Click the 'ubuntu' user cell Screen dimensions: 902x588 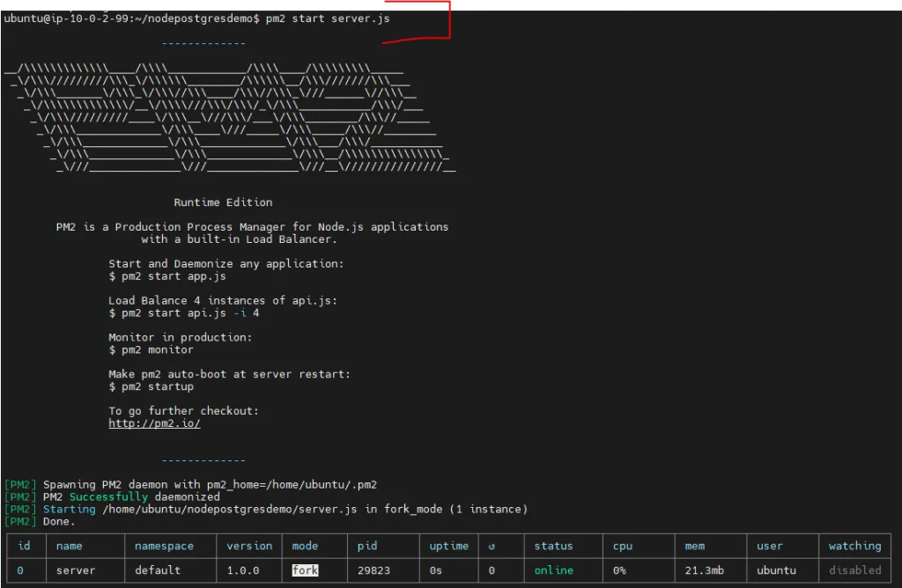tap(776, 570)
